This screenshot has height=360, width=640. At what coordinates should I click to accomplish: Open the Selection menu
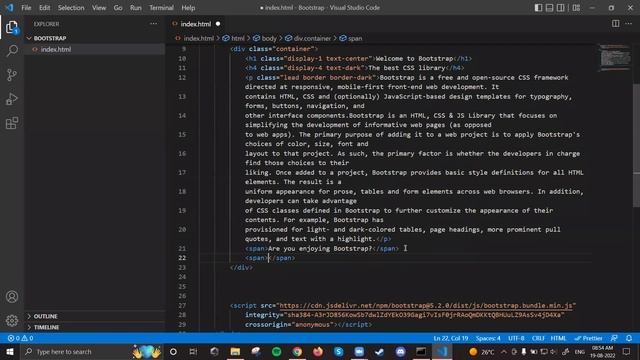71,8
